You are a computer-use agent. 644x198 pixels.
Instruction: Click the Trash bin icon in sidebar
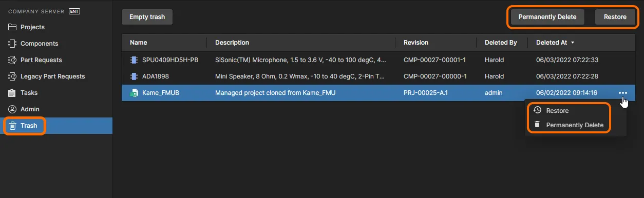[13, 126]
